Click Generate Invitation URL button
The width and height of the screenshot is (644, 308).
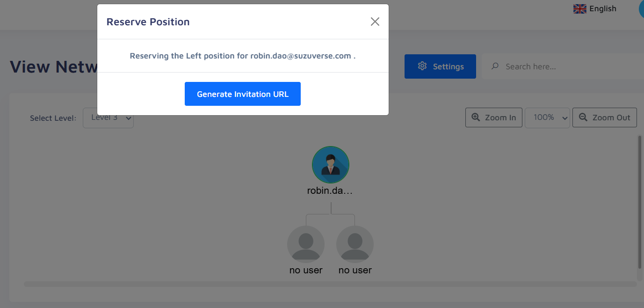242,94
